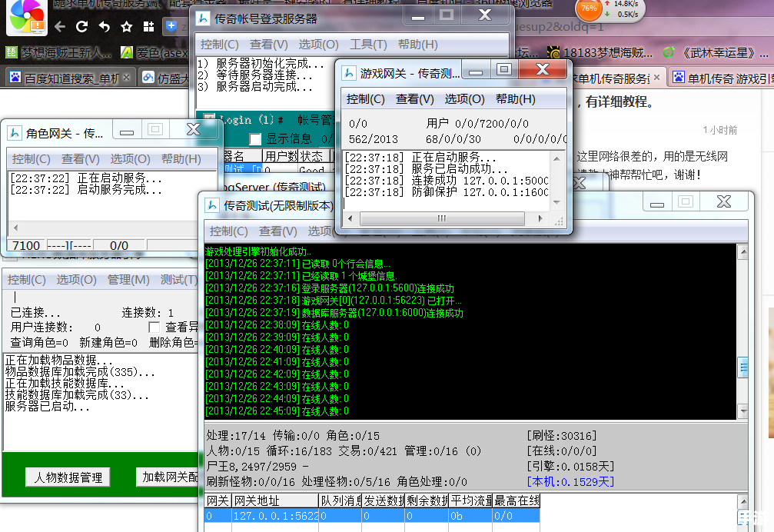This screenshot has height=532, width=774.
Task: Click scroll-up arrow of green engine log
Action: [742, 252]
